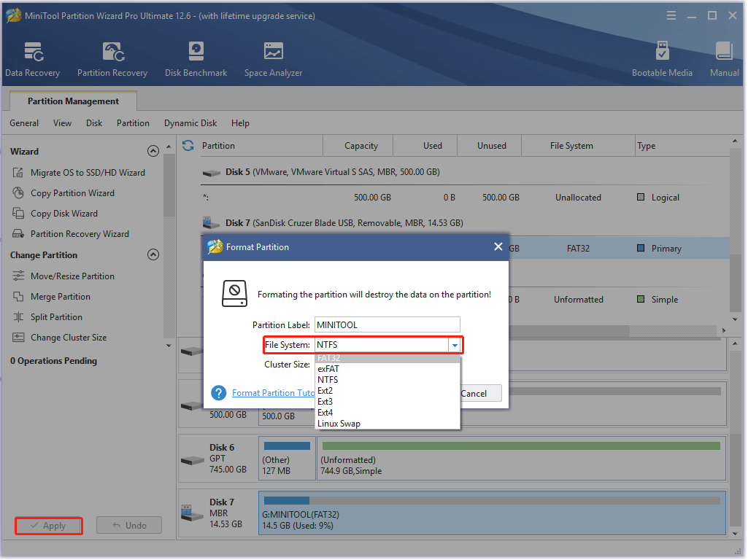Click the help question mark icon in dialog
Image resolution: width=748 pixels, height=560 pixels.
pos(218,393)
